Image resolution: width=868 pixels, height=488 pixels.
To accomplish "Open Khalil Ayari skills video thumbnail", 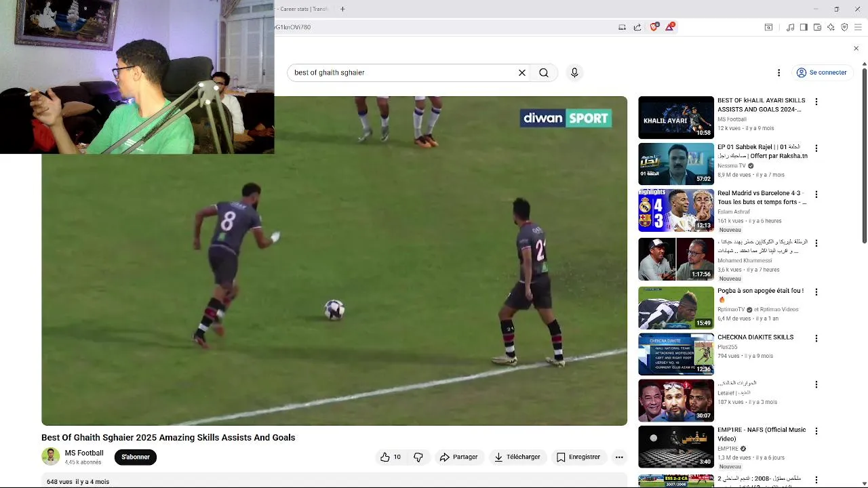I will click(x=676, y=117).
